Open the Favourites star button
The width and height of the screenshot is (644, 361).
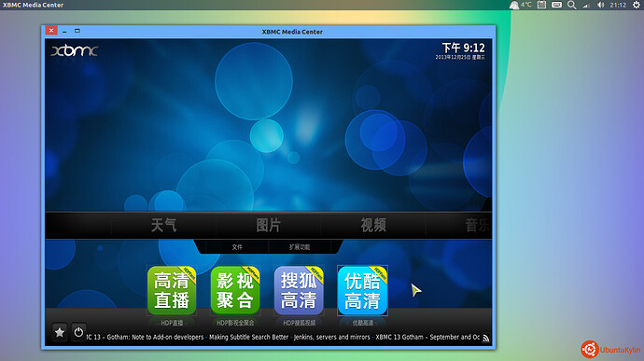click(60, 332)
